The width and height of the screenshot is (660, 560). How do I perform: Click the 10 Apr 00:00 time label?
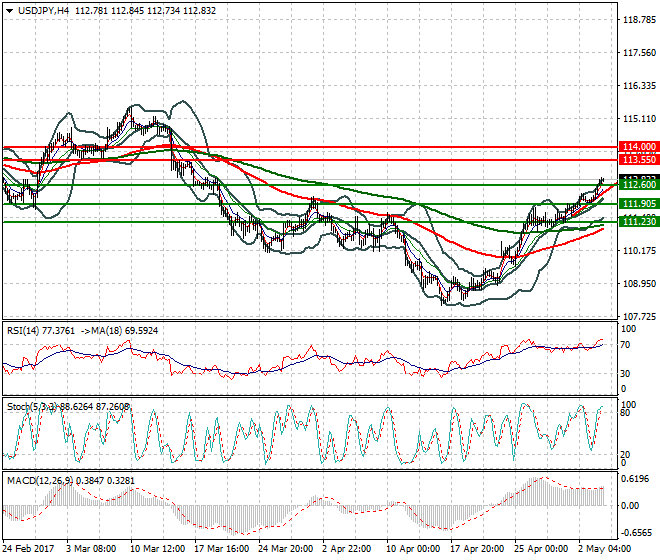413,549
